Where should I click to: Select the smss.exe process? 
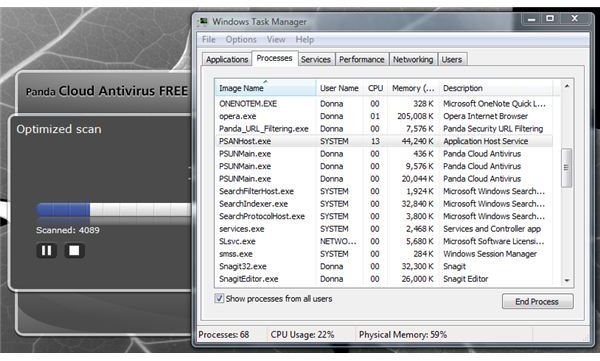tap(384, 254)
